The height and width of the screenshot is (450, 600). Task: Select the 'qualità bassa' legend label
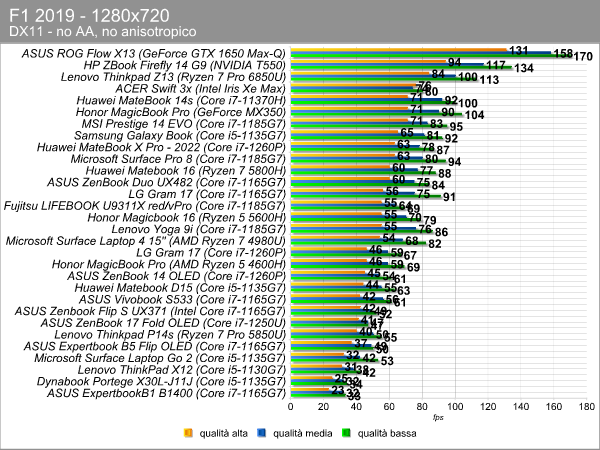[x=387, y=433]
